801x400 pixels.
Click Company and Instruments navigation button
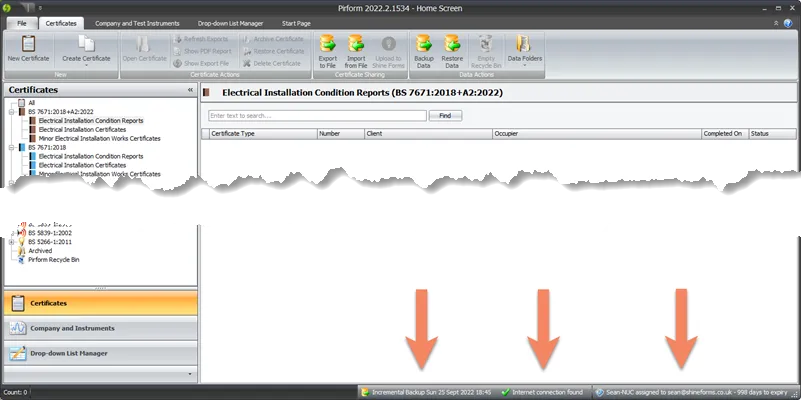[99, 328]
